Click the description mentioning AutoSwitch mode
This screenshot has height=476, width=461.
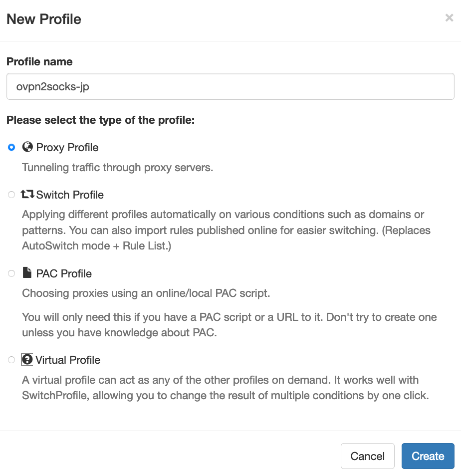[x=226, y=230]
